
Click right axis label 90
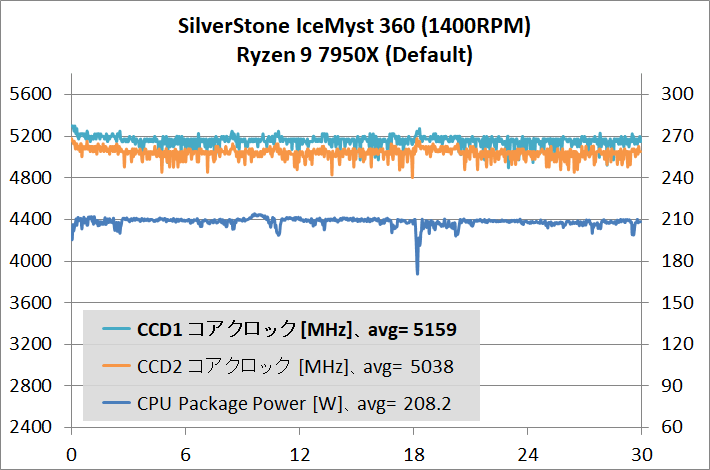[672, 386]
